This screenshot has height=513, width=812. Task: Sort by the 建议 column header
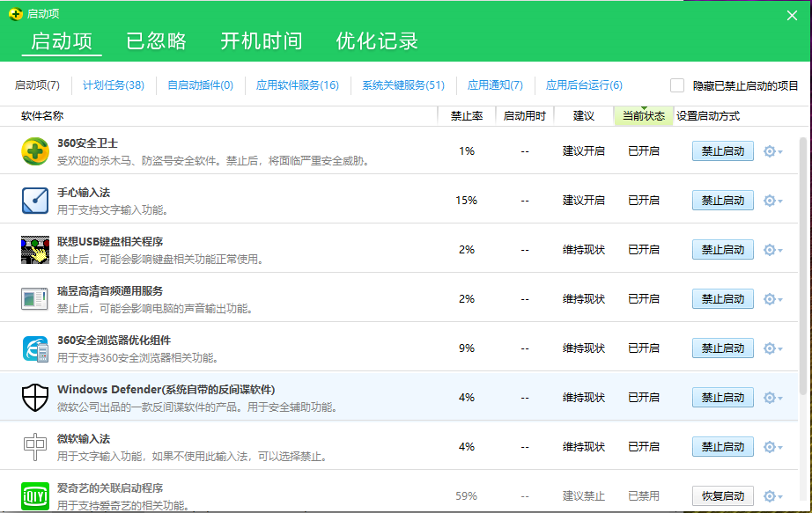584,116
